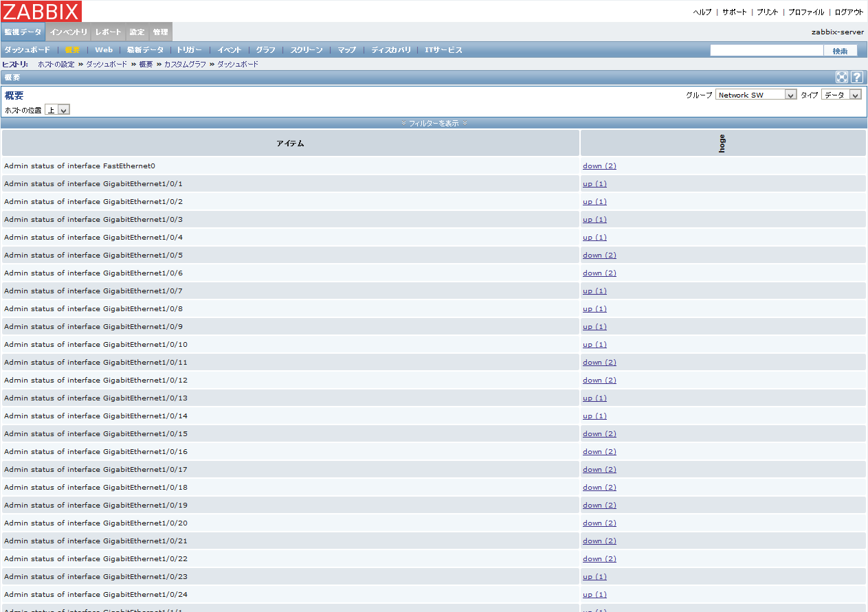Expand the フィルターを表示 filter panel
Screen dimensions: 868x612
coord(433,122)
